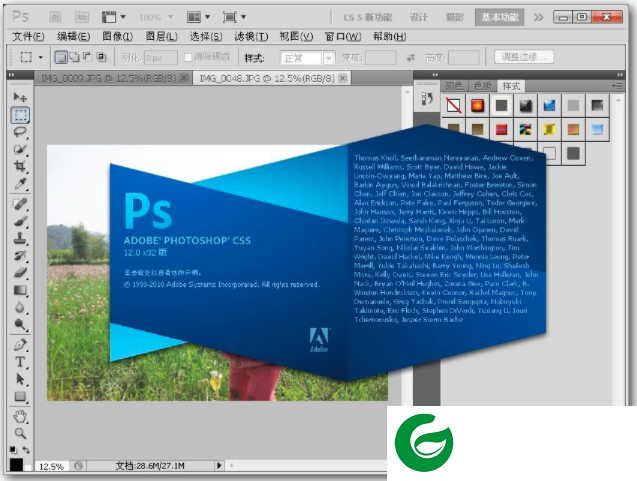Open the 编辑(E) menu
This screenshot has width=637, height=481.
74,37
